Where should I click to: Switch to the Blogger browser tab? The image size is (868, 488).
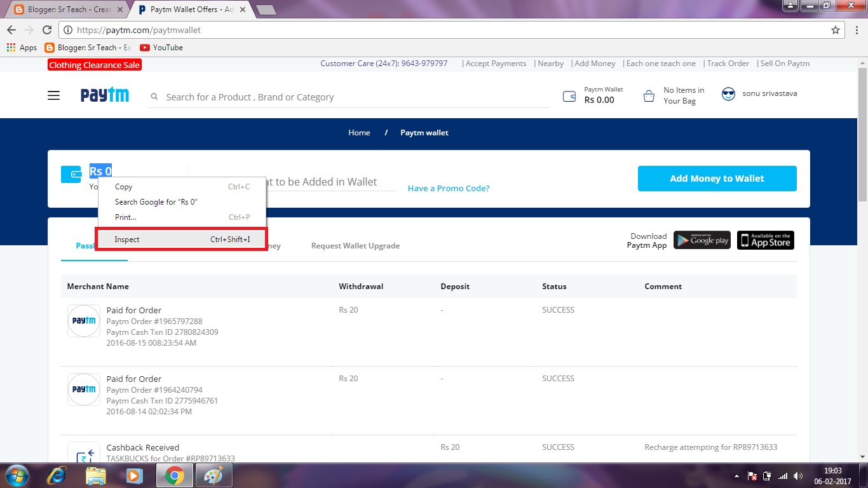[x=60, y=9]
